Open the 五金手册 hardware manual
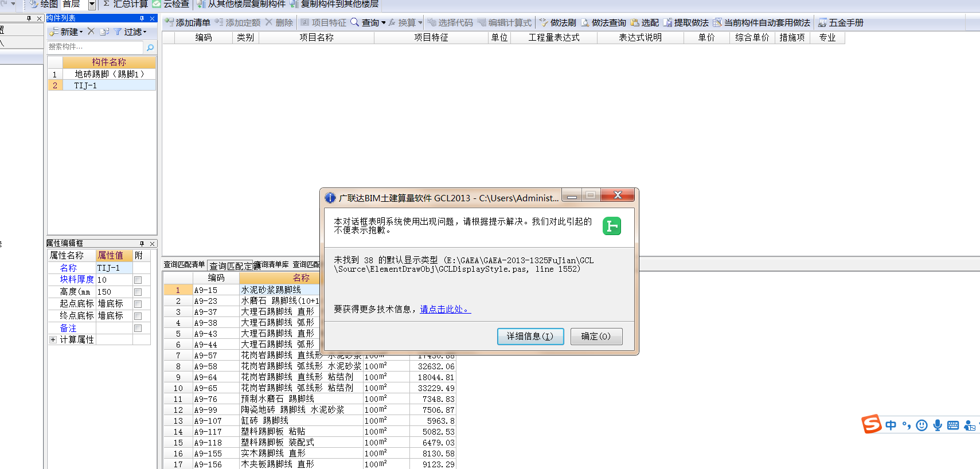980x469 pixels. click(841, 22)
